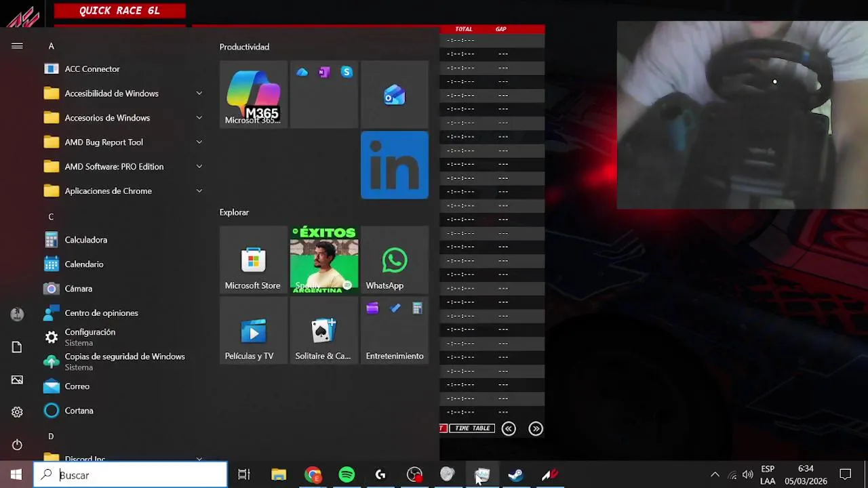Launch the Solitaire & Casual Games tile
868x488 pixels.
(x=324, y=330)
